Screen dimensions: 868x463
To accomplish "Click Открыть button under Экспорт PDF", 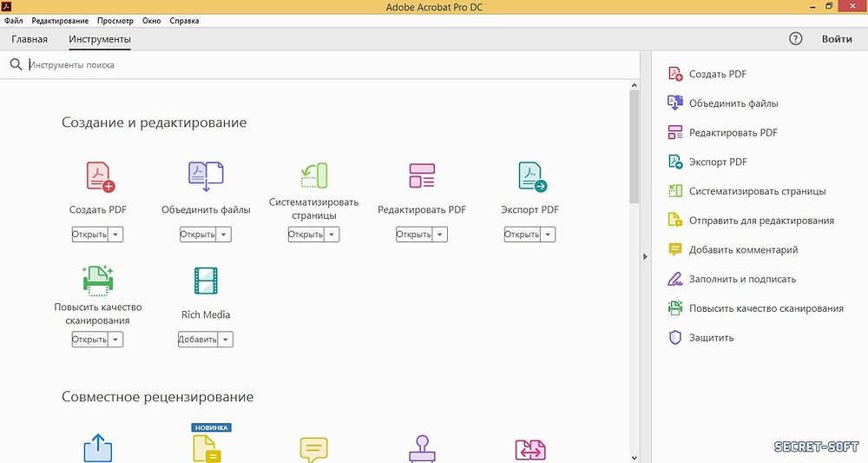I will [522, 235].
